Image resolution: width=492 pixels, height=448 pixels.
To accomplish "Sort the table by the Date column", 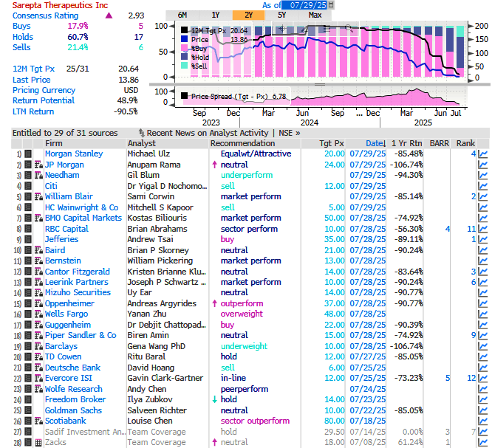I will point(375,143).
